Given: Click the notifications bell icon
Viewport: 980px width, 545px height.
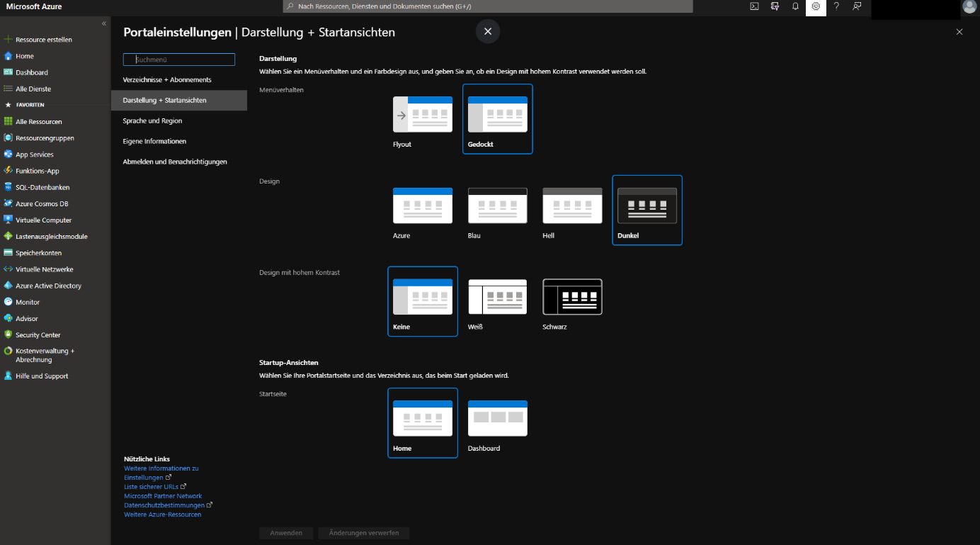Looking at the screenshot, I should 795,6.
